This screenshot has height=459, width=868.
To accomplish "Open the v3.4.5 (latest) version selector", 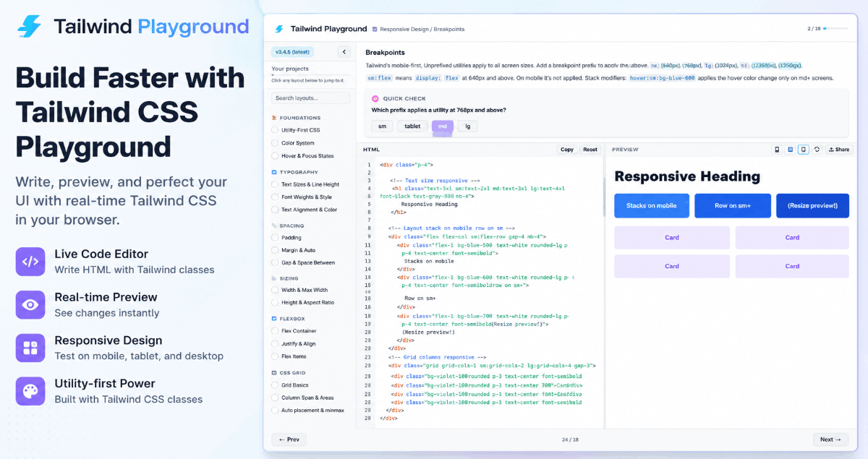I will point(291,52).
